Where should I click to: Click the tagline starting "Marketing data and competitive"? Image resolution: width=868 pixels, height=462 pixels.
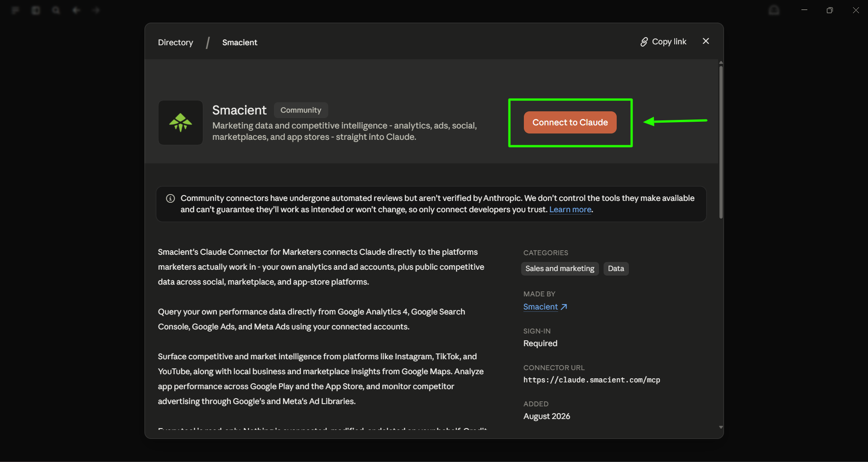click(345, 131)
